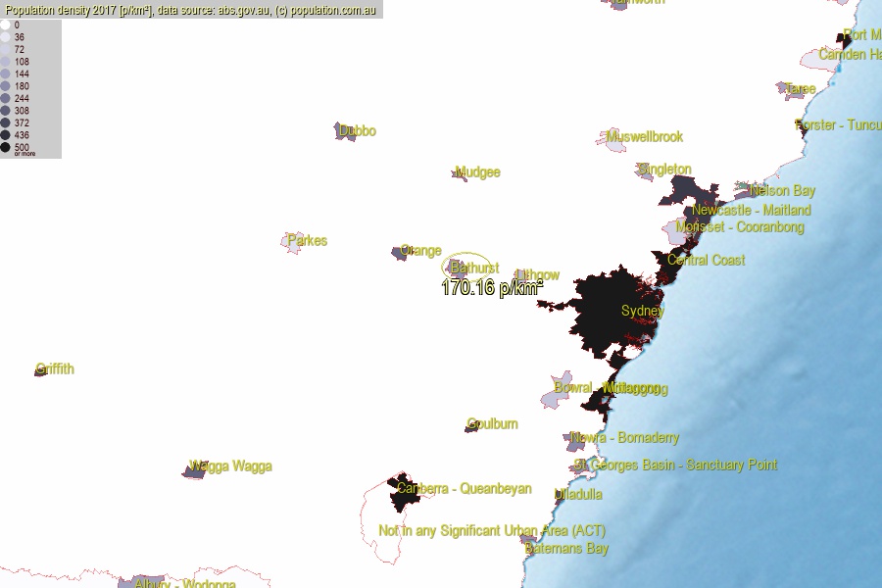Click the Batemans Bay label
882x588 pixels.
[x=566, y=548]
